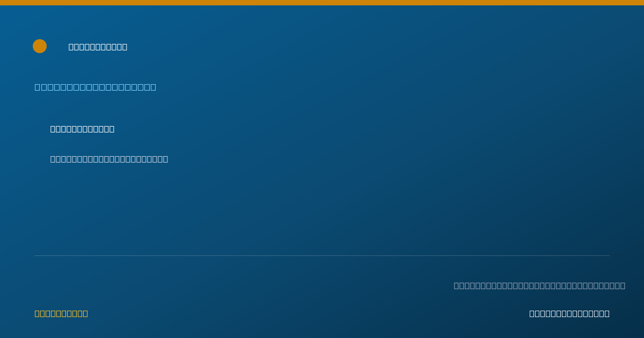644x338 pixels.
Task: Click the orange accent bar along the top edge
Action: [322, 3]
